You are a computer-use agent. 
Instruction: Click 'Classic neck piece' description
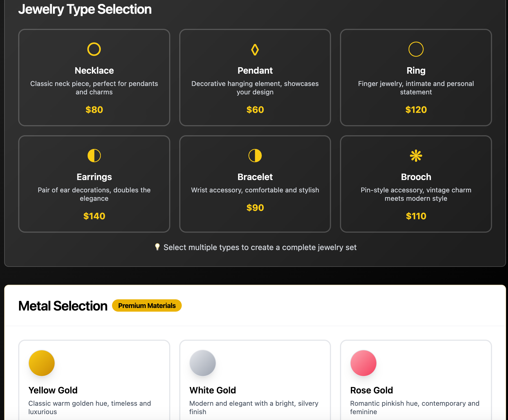(x=94, y=88)
